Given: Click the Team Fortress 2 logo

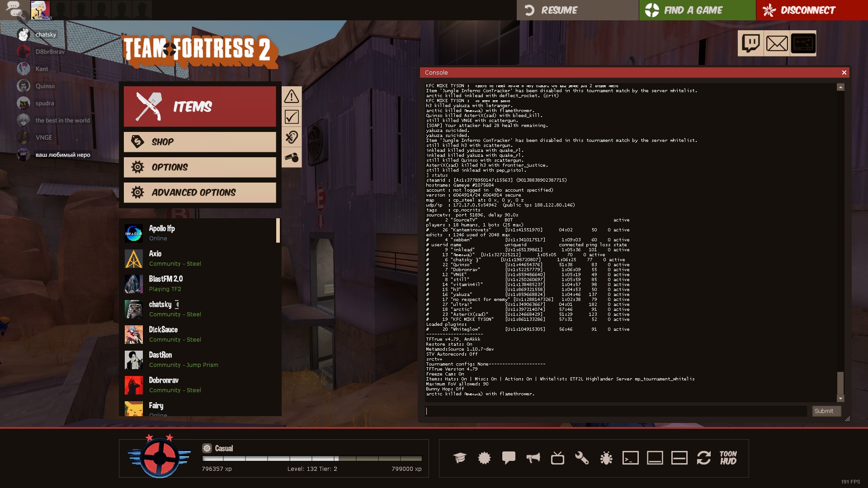Looking at the screenshot, I should [x=200, y=52].
